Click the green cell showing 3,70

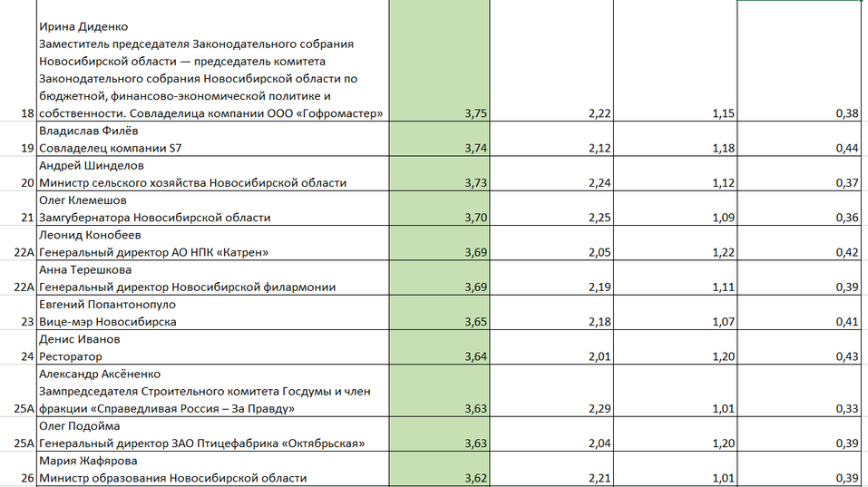click(x=439, y=218)
